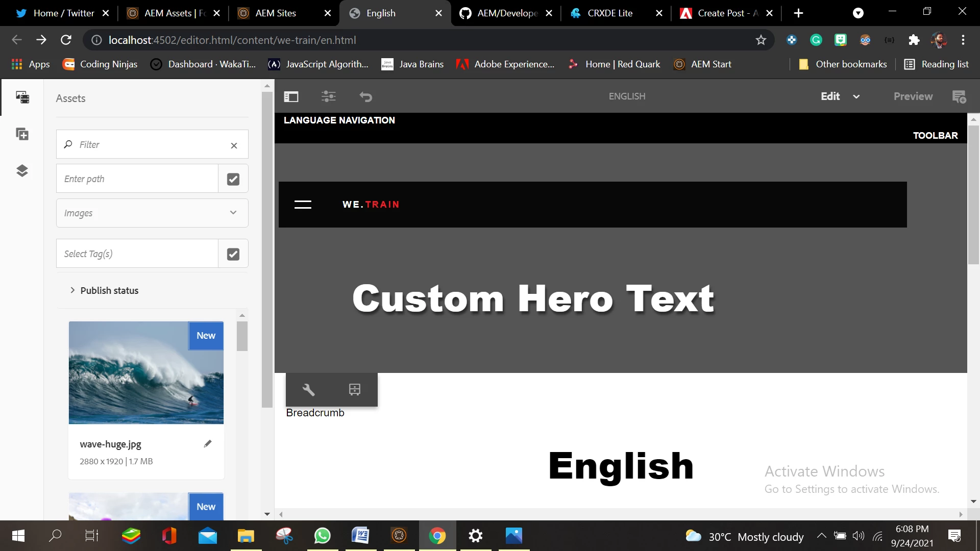
Task: Toggle the Select Tag(s) checkbox button
Action: [233, 254]
